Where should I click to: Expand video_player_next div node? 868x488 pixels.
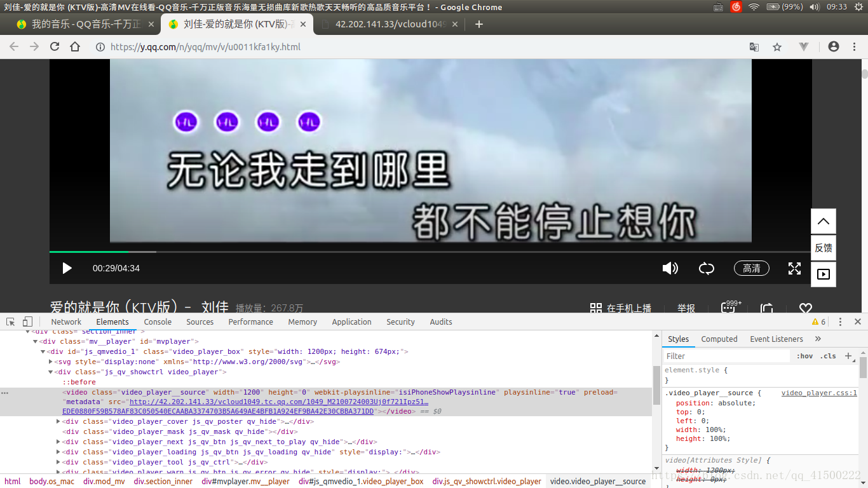pyautogui.click(x=58, y=442)
